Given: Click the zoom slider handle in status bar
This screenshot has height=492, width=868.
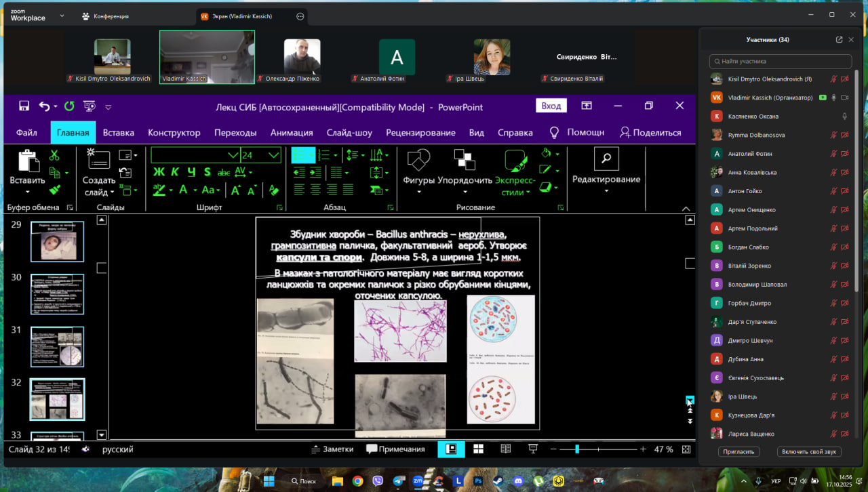Looking at the screenshot, I should tap(577, 449).
